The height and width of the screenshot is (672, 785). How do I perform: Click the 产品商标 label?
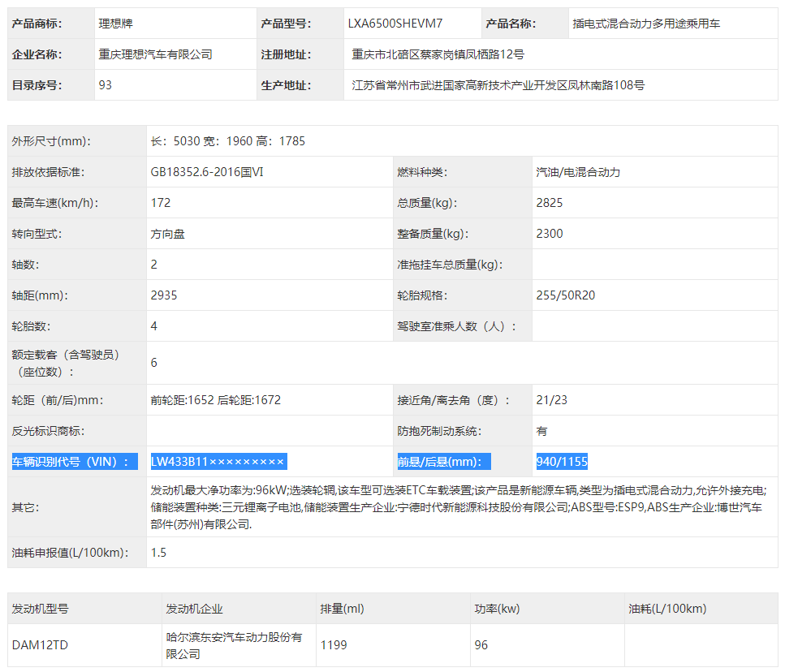(37, 24)
